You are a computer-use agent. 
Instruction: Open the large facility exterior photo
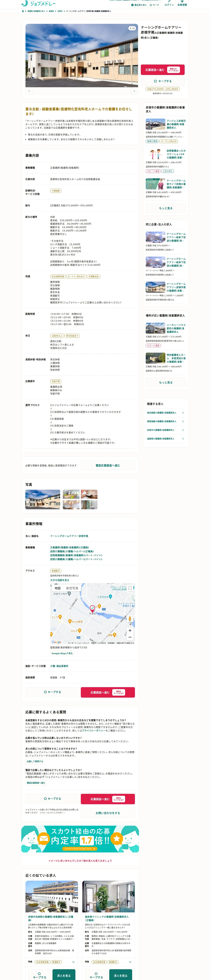pos(82,56)
